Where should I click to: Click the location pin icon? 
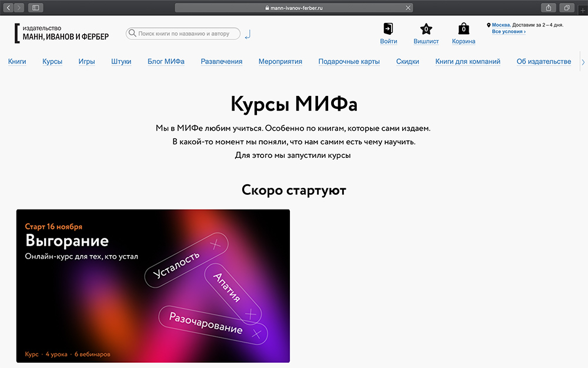(x=489, y=25)
